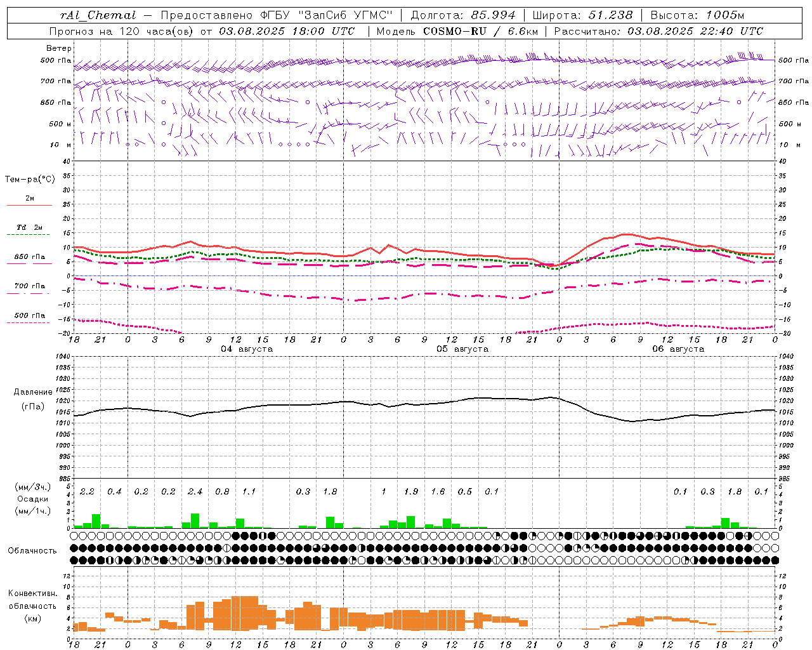Click the 'Модель COSMO-RU / 6.6км' text
Image resolution: width=812 pixels, height=650 pixels.
tap(457, 31)
